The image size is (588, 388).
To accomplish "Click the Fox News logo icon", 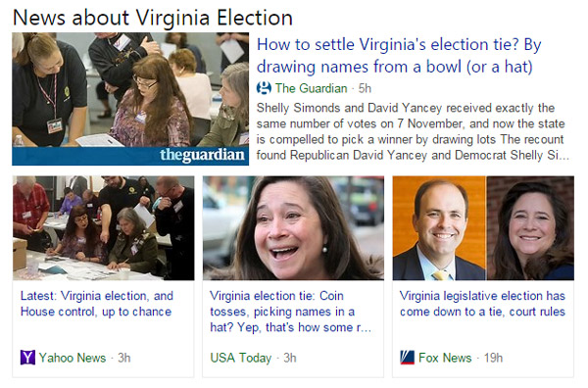I will click(408, 358).
